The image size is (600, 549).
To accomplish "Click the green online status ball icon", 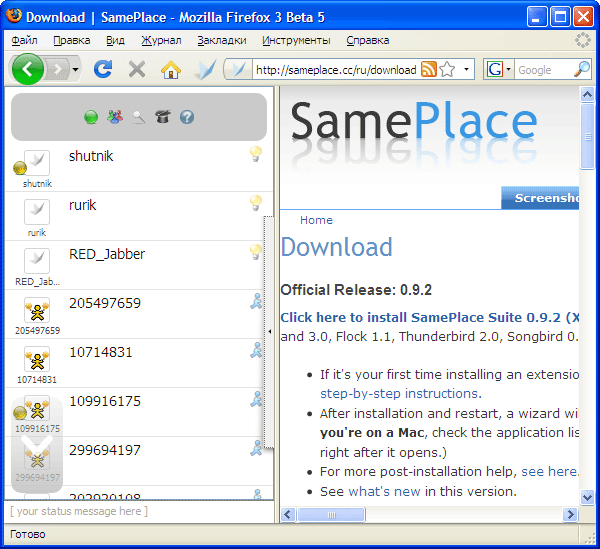I will 91,117.
